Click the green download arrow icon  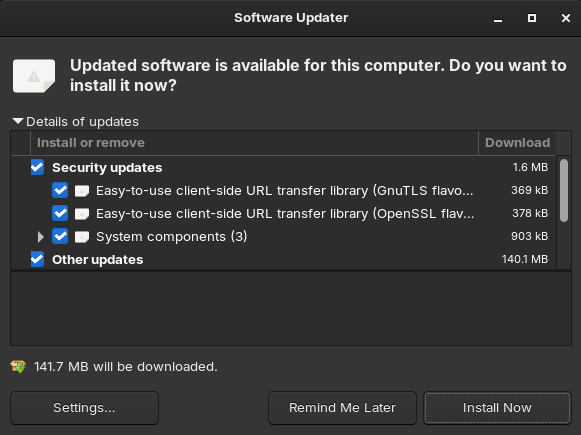pyautogui.click(x=18, y=366)
